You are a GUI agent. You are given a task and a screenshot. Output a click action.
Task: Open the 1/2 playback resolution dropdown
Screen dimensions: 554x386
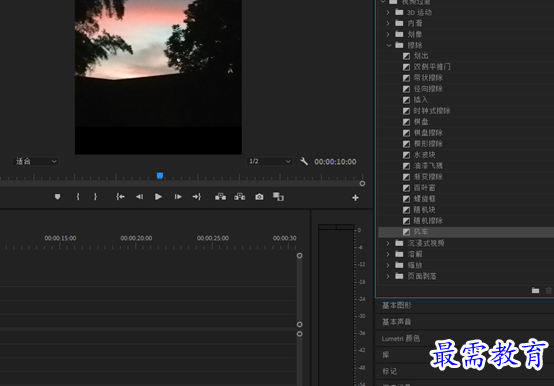pos(270,161)
